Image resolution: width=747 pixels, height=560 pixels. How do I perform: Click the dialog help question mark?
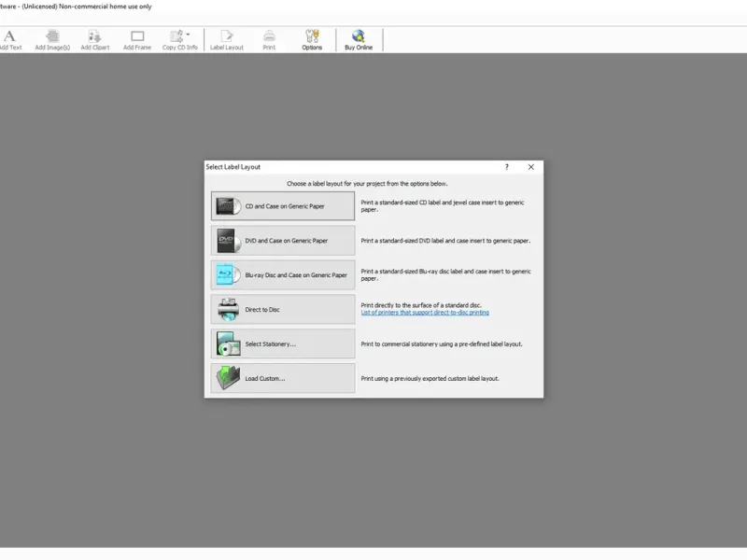507,167
